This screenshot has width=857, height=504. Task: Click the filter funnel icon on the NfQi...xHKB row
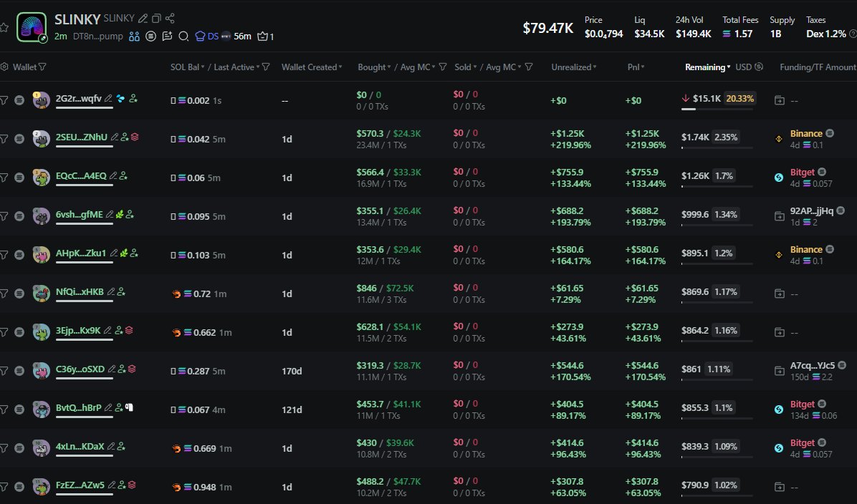[4, 294]
